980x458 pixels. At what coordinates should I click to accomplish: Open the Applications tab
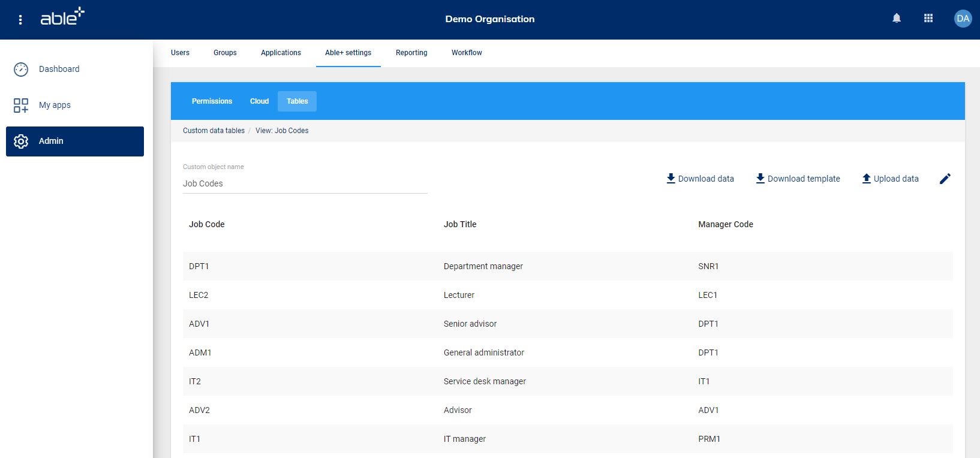[x=281, y=53]
